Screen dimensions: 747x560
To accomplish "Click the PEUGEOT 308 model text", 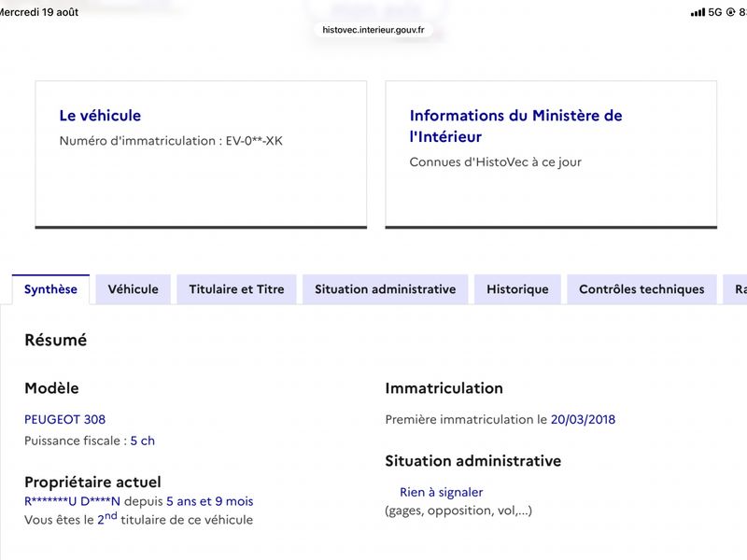I will click(x=64, y=419).
